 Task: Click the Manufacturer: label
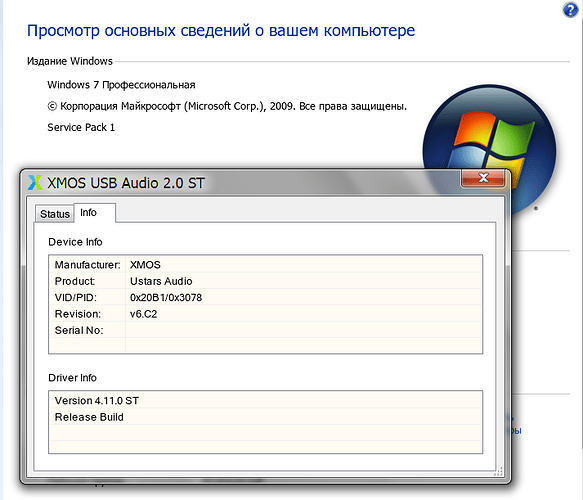click(x=87, y=265)
